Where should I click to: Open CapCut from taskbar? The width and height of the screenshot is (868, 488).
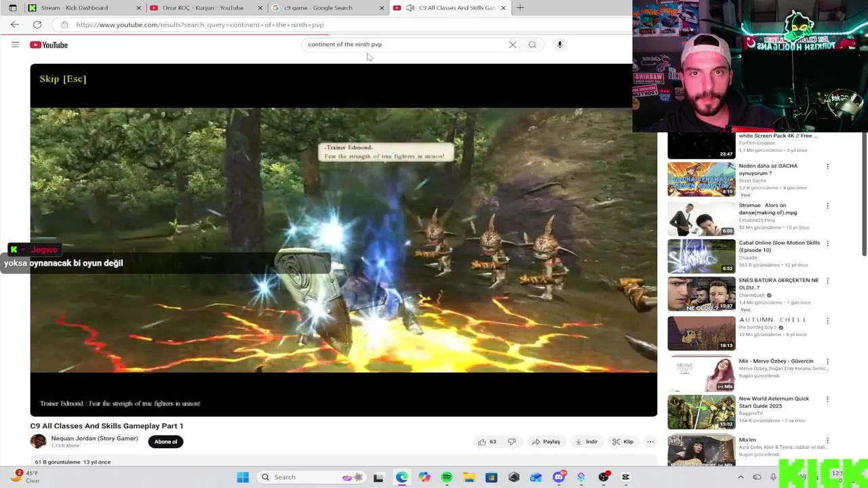(626, 477)
